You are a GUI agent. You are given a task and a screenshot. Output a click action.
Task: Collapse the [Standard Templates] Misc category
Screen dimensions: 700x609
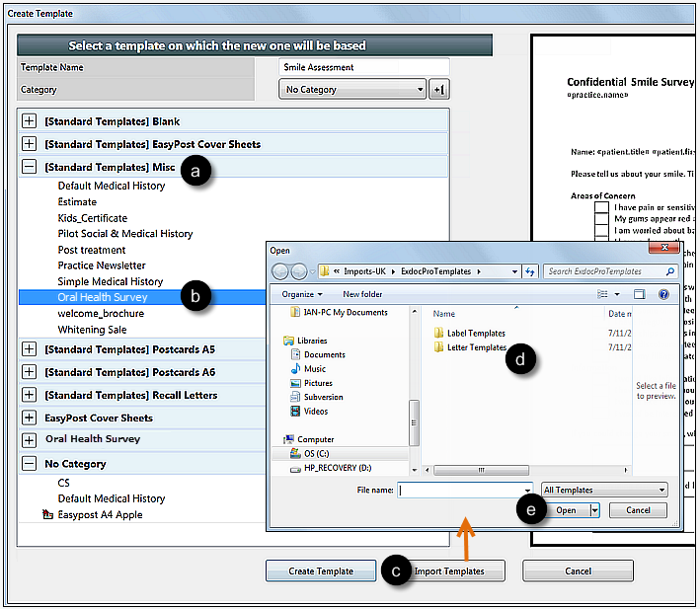pyautogui.click(x=29, y=167)
